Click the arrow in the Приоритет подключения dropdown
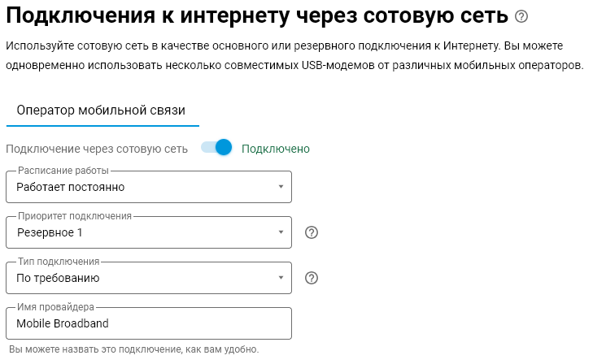Viewport: 593px width, 364px height. 281,232
